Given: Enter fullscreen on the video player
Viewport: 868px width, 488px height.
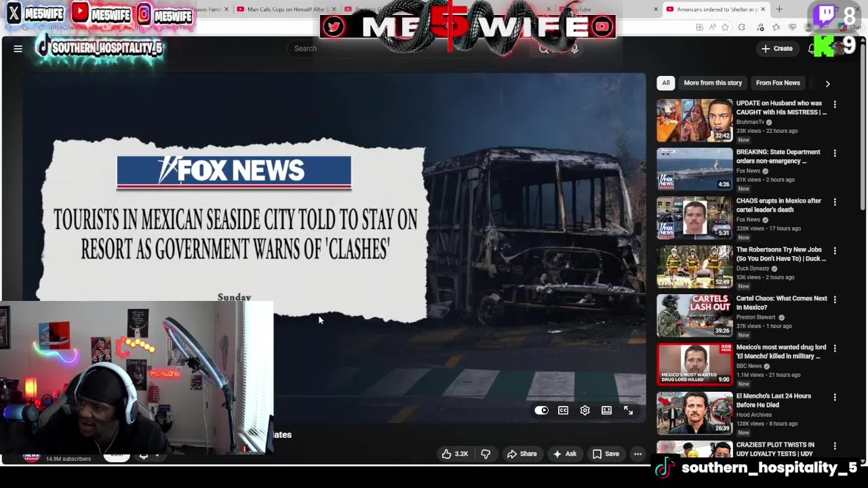Looking at the screenshot, I should [628, 410].
